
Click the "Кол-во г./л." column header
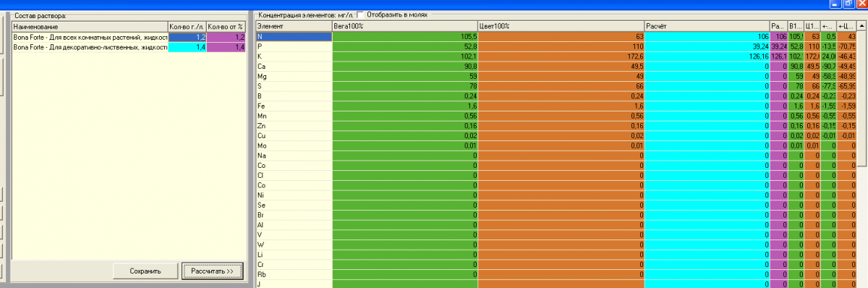point(187,26)
